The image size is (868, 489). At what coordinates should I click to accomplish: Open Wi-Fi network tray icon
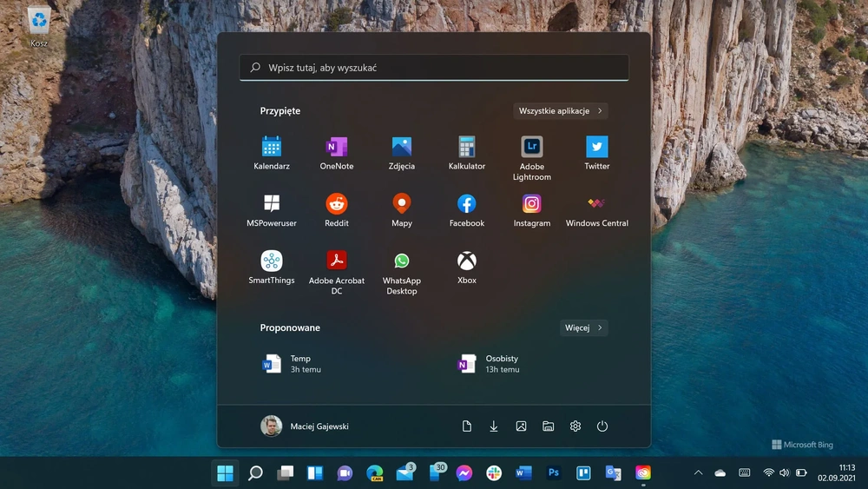[768, 473]
